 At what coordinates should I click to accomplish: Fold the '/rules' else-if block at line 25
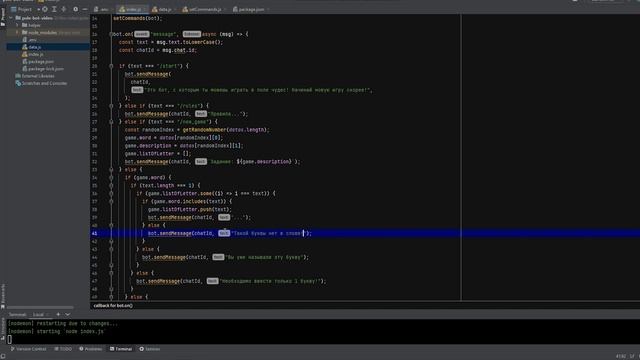click(x=111, y=106)
